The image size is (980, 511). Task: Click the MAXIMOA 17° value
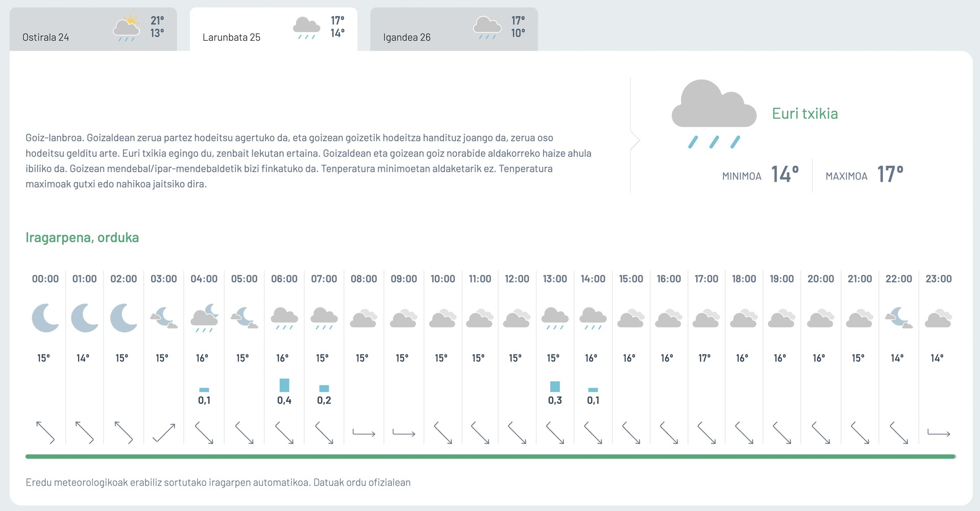click(891, 174)
